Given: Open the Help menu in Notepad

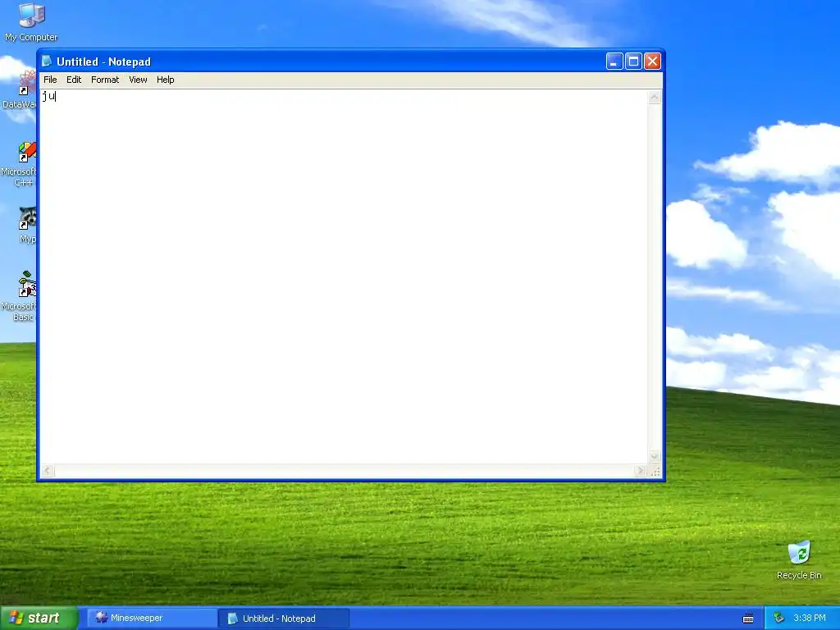Looking at the screenshot, I should (165, 80).
